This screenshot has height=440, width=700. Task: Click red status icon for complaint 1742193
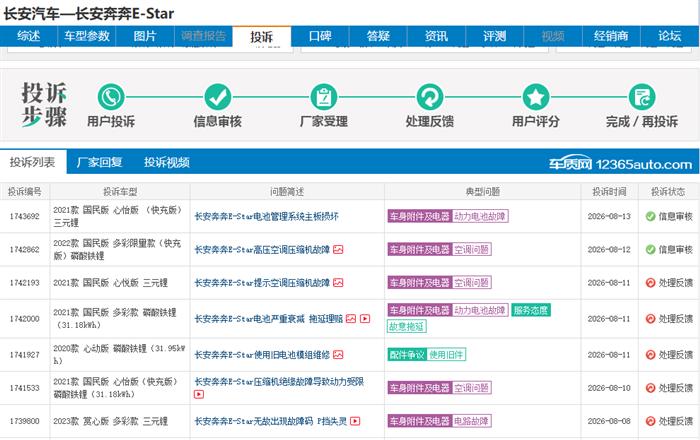point(650,282)
